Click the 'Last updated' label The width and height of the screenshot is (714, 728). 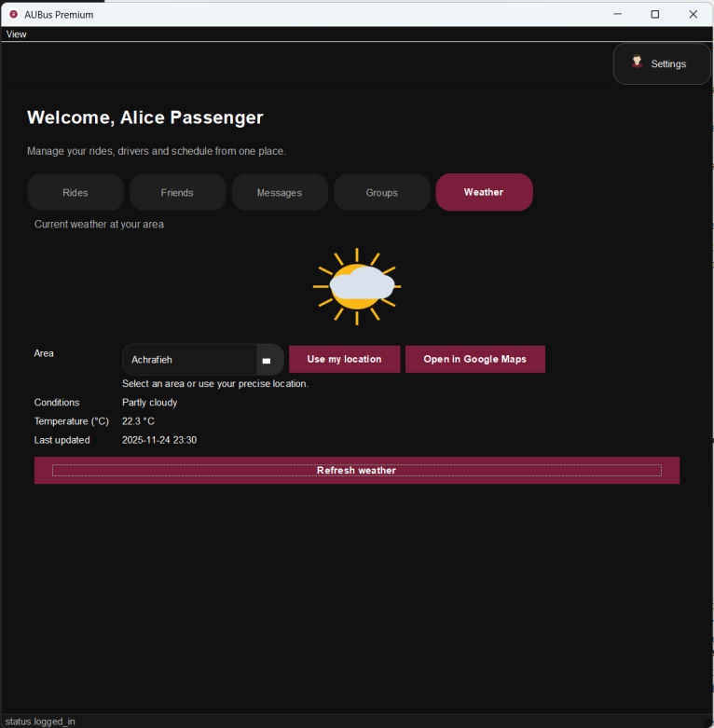[62, 440]
